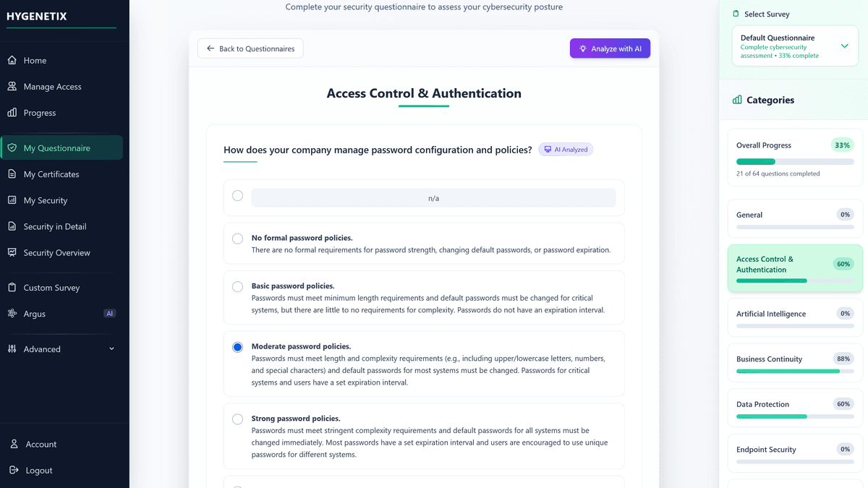Click the Overall Progress bar
This screenshot has width=868, height=488.
[795, 161]
